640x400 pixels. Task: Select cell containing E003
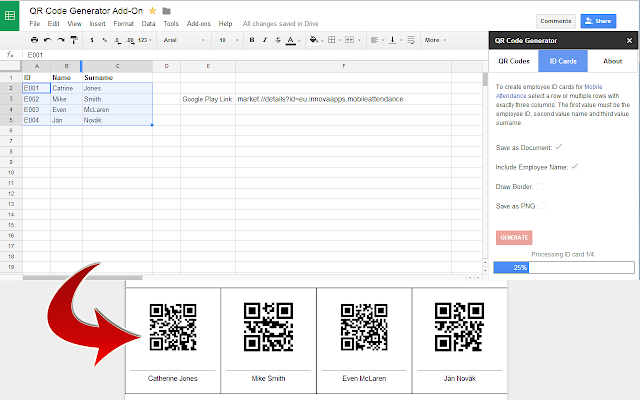[36, 109]
